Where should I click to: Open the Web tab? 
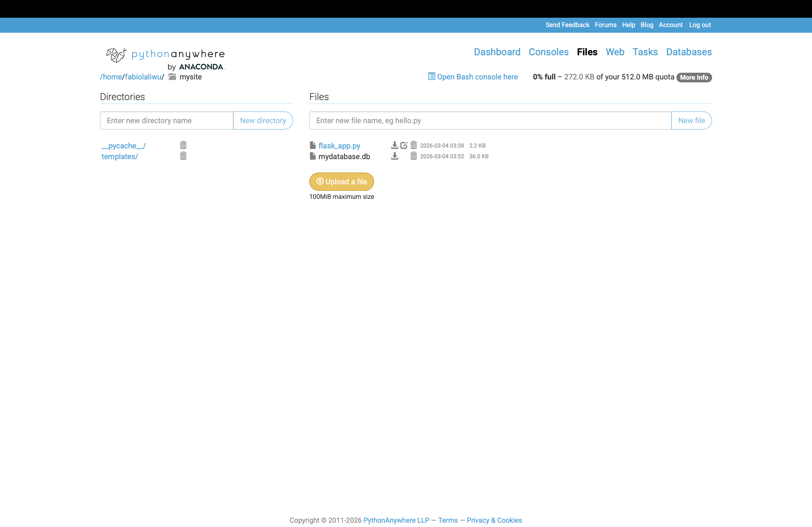(x=615, y=52)
